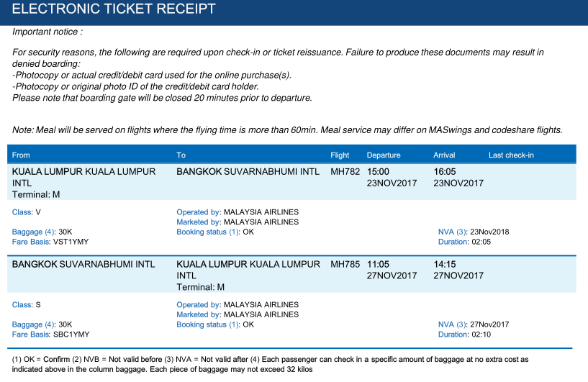Click the Flight column header

pos(340,155)
